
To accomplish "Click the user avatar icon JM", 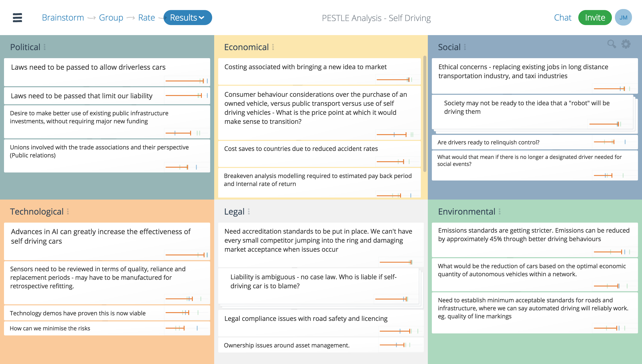I will coord(623,18).
